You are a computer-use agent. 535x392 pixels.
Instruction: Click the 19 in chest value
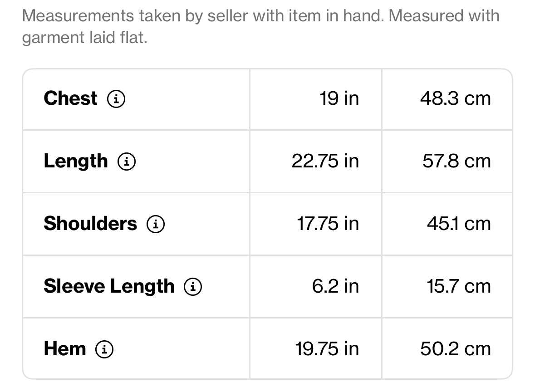point(339,98)
